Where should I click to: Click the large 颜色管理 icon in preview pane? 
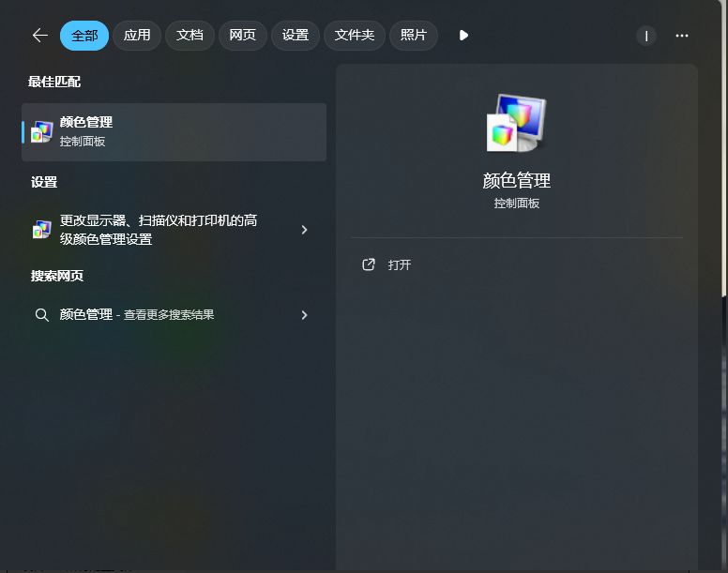[516, 123]
